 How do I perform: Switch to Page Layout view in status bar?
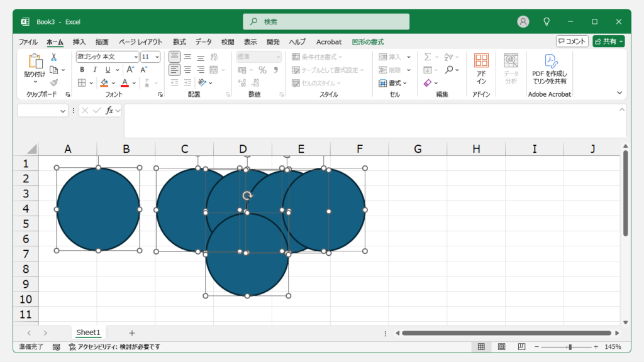(501, 347)
